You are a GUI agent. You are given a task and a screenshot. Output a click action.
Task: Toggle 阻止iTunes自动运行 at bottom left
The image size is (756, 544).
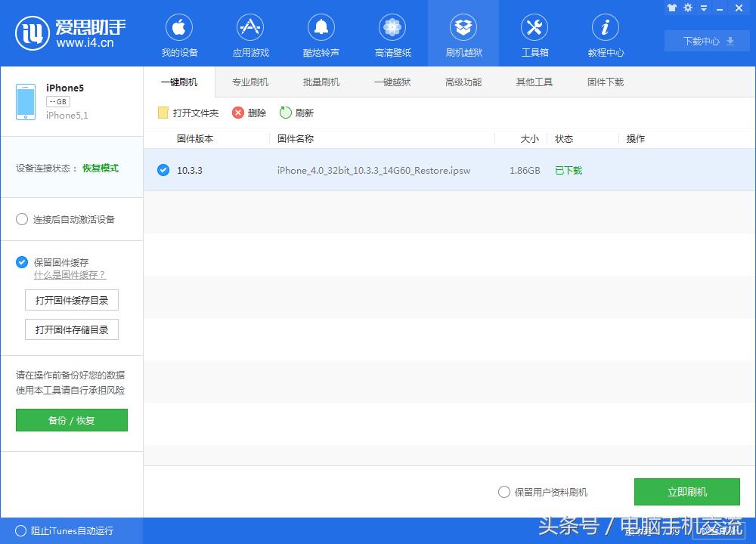[23, 531]
